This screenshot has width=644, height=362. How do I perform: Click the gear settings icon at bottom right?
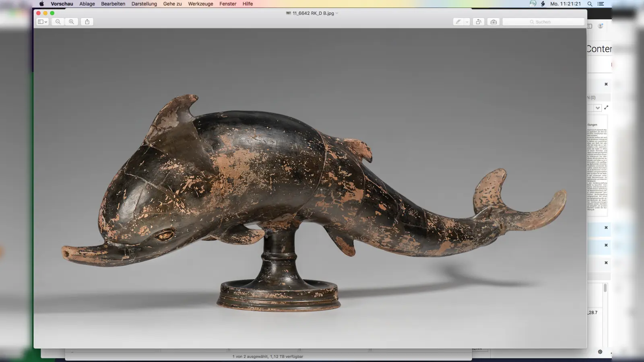(600, 352)
